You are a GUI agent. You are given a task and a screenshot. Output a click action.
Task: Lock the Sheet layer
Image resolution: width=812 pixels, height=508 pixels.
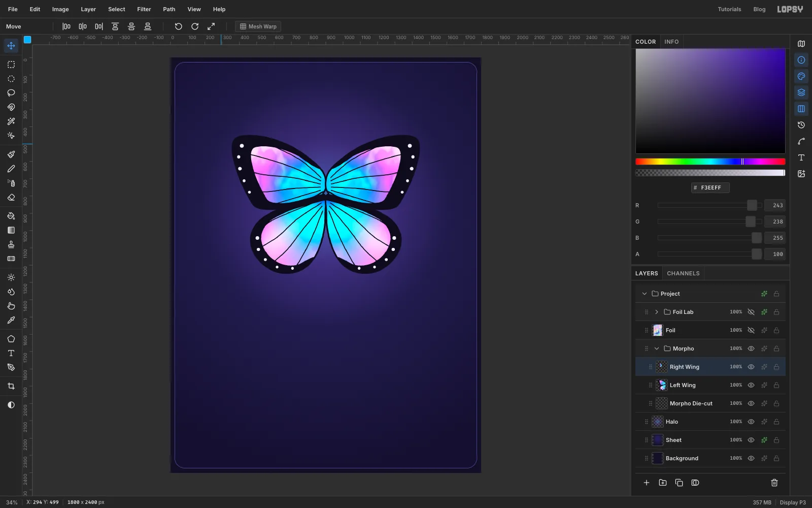pyautogui.click(x=776, y=440)
